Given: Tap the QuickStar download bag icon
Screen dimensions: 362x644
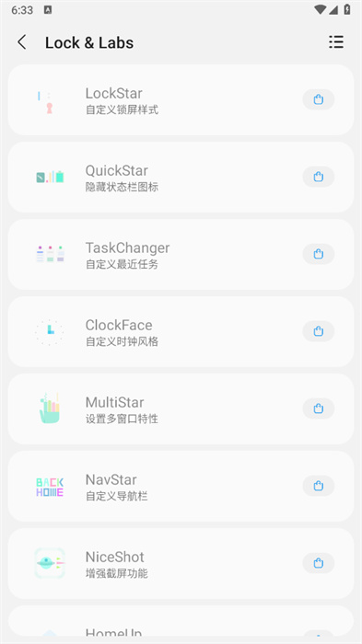Looking at the screenshot, I should point(319,177).
